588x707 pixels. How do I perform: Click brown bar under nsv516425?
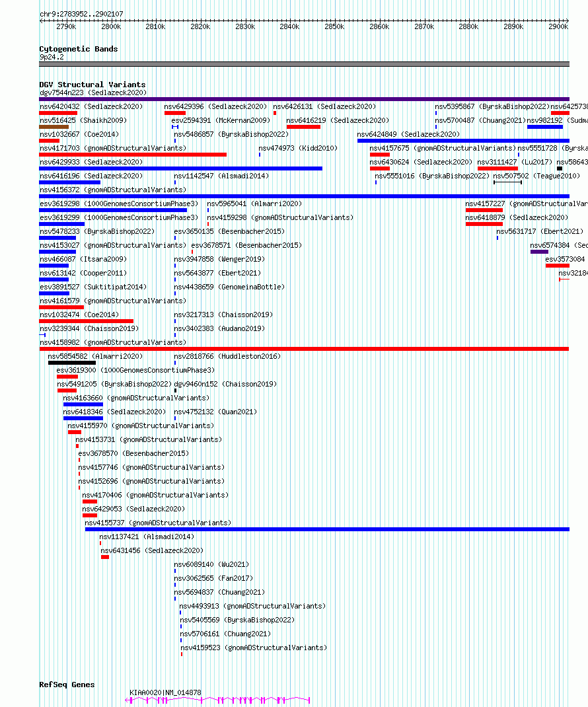pyautogui.click(x=54, y=127)
